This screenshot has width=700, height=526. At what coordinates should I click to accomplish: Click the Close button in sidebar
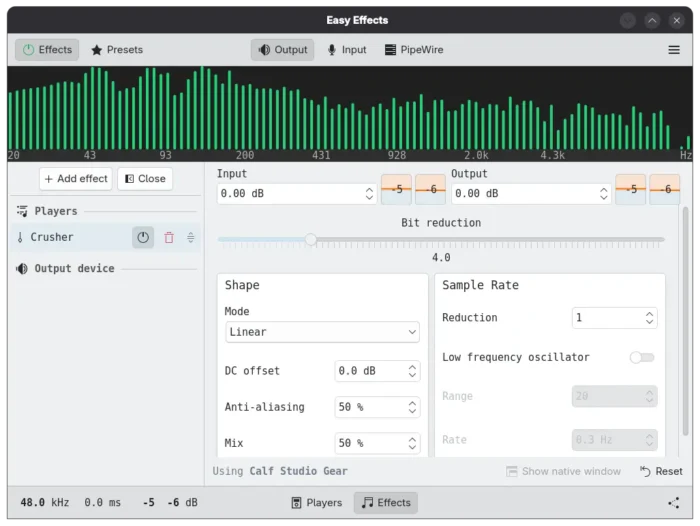[145, 179]
